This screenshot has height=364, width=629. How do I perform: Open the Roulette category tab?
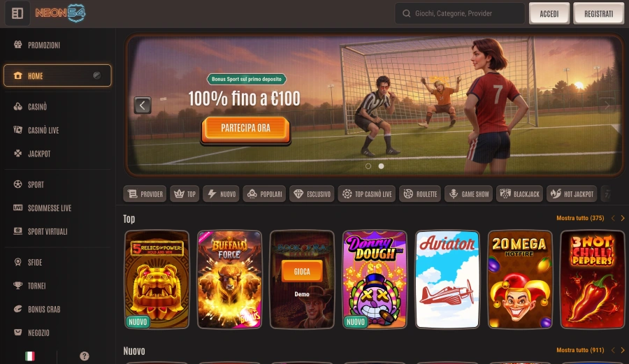click(420, 194)
